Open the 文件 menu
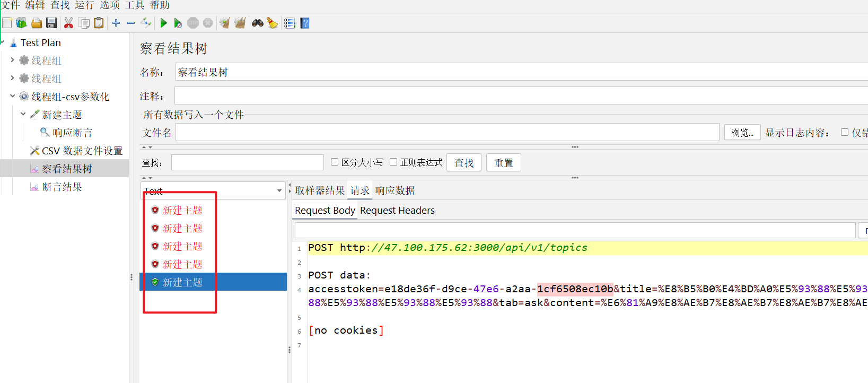Image resolution: width=868 pixels, height=383 pixels. click(10, 5)
